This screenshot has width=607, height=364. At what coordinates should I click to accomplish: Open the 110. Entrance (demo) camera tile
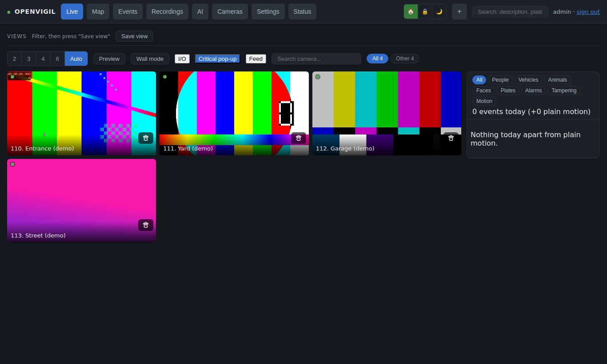[81, 113]
